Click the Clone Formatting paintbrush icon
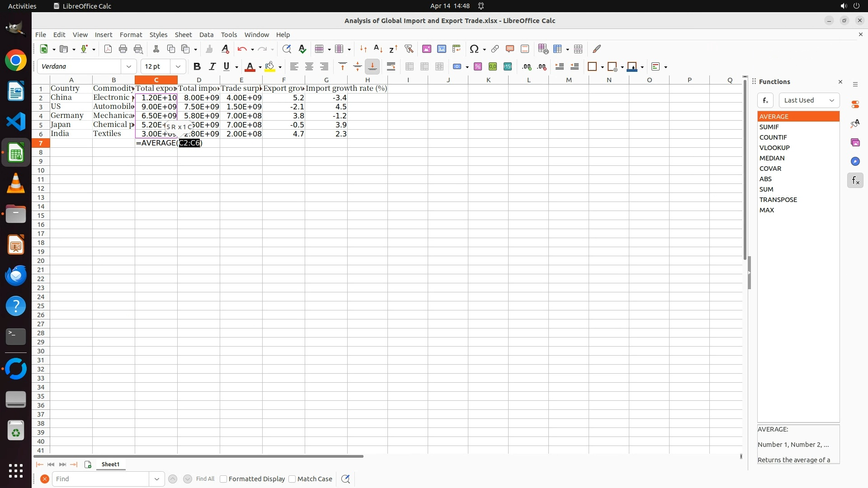This screenshot has height=488, width=868. tap(209, 49)
